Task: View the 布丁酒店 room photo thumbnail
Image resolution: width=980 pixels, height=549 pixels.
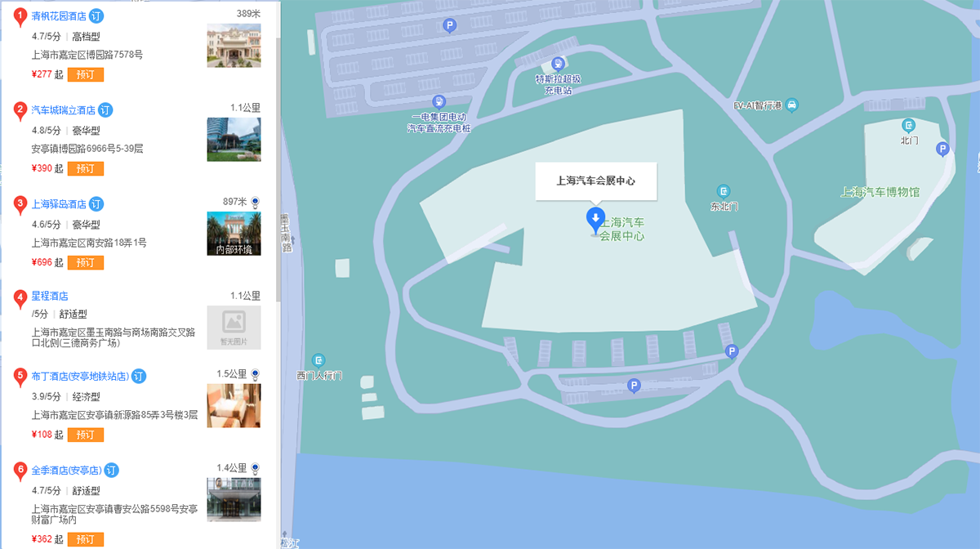Action: [234, 406]
